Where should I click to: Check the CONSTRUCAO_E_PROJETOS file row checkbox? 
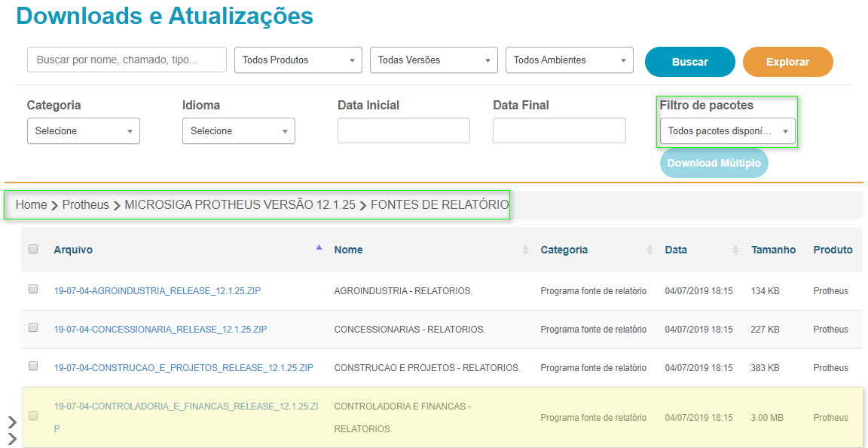(x=33, y=366)
